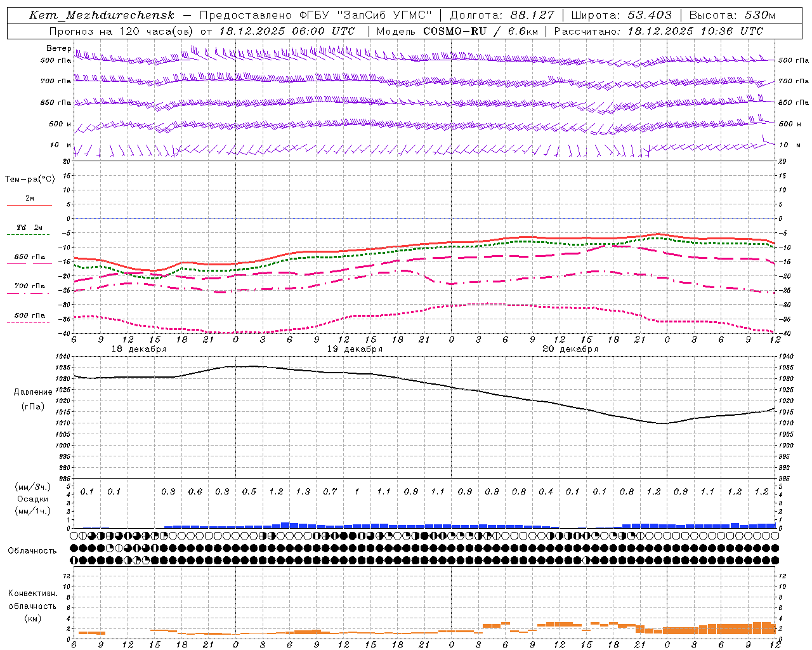Image resolution: width=812 pixels, height=650 pixels.
Task: Click the Давление pressure label
Action: click(x=33, y=392)
